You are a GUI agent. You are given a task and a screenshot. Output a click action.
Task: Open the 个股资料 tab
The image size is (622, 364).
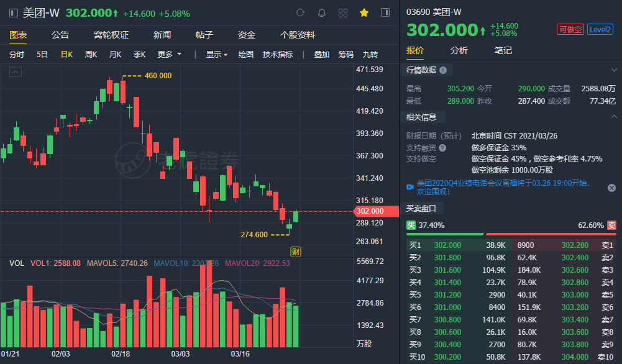click(298, 35)
